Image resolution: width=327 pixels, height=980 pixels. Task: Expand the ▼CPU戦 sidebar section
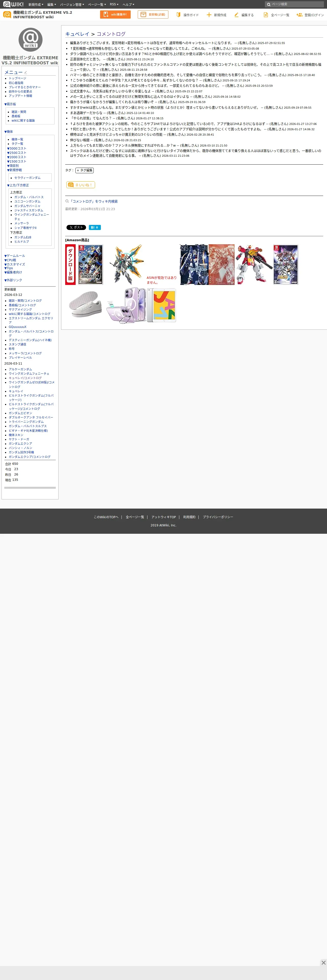click(x=10, y=260)
